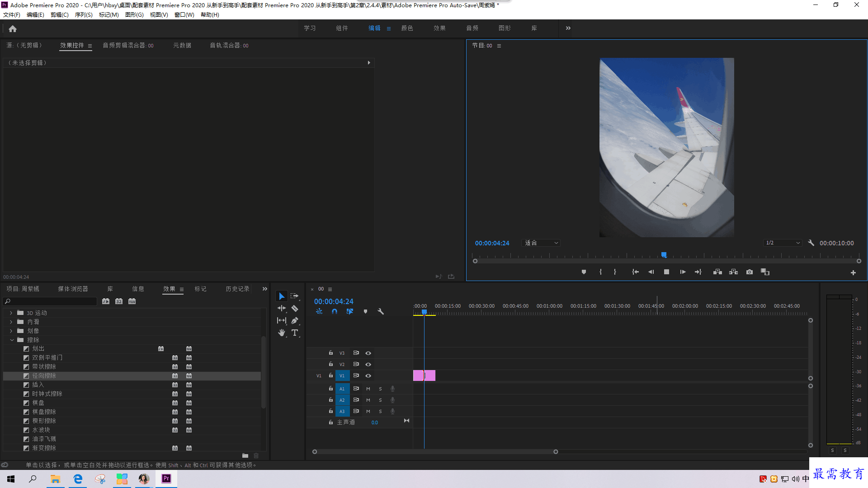Add marker in timeline panel
The width and height of the screenshot is (868, 488).
coord(365,311)
